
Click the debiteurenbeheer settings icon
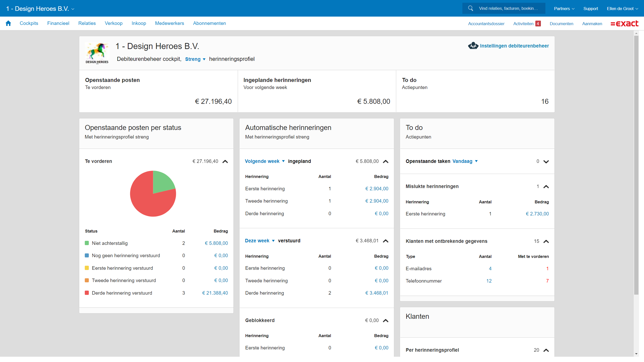click(x=473, y=46)
